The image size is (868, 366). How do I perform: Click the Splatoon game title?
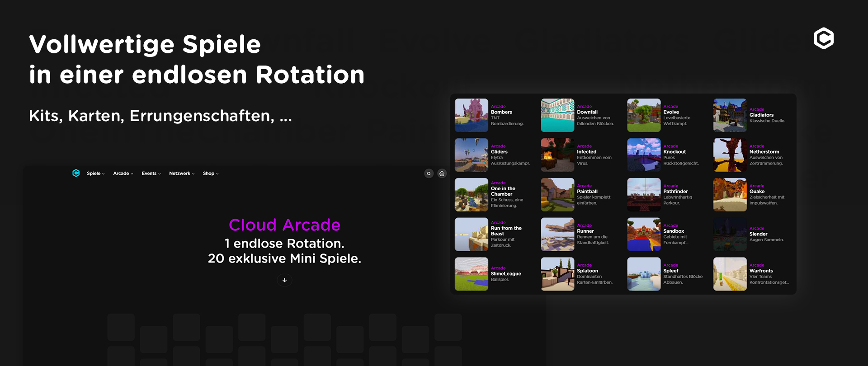click(x=587, y=271)
